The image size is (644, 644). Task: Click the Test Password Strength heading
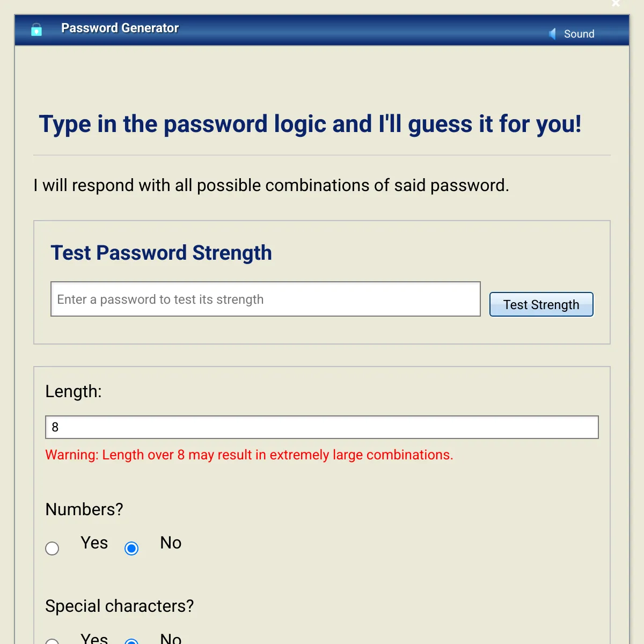pos(162,252)
